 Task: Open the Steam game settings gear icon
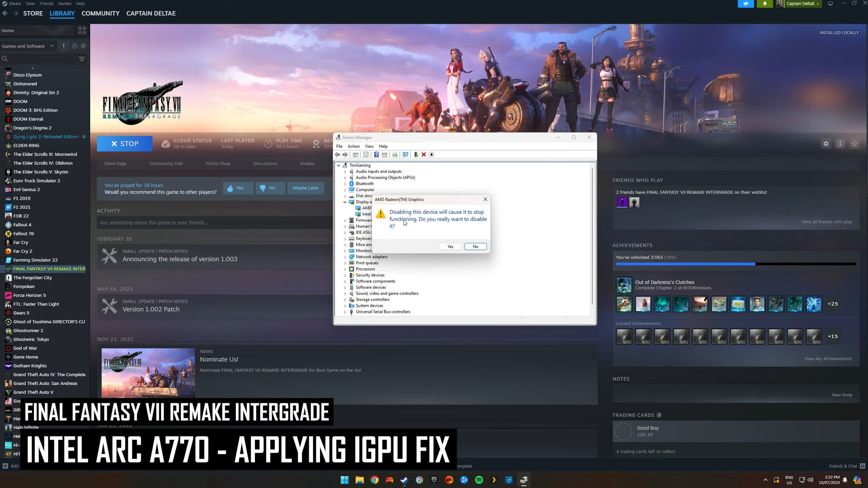(x=826, y=144)
